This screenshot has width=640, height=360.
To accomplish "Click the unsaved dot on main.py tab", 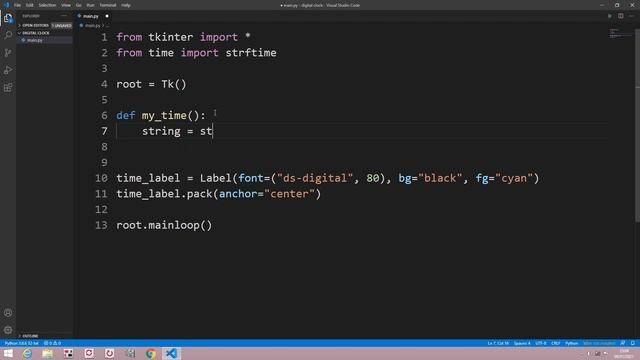I will point(107,16).
